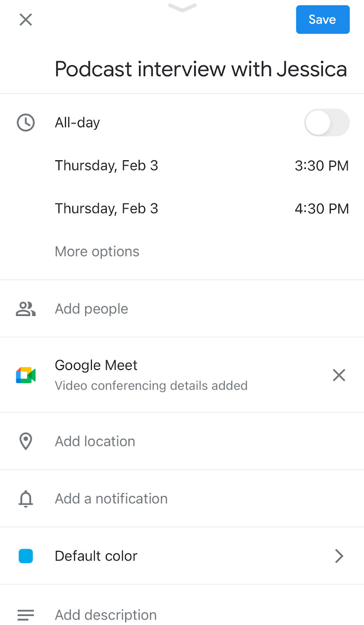Collapse the sheet using top handle chevron
Viewport: 364px width, 625px height.
[x=182, y=7]
